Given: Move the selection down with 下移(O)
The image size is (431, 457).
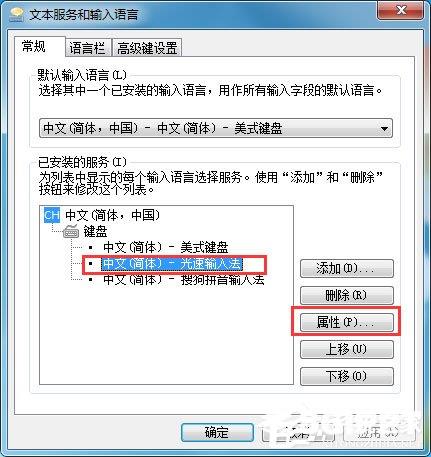Looking at the screenshot, I should (347, 376).
